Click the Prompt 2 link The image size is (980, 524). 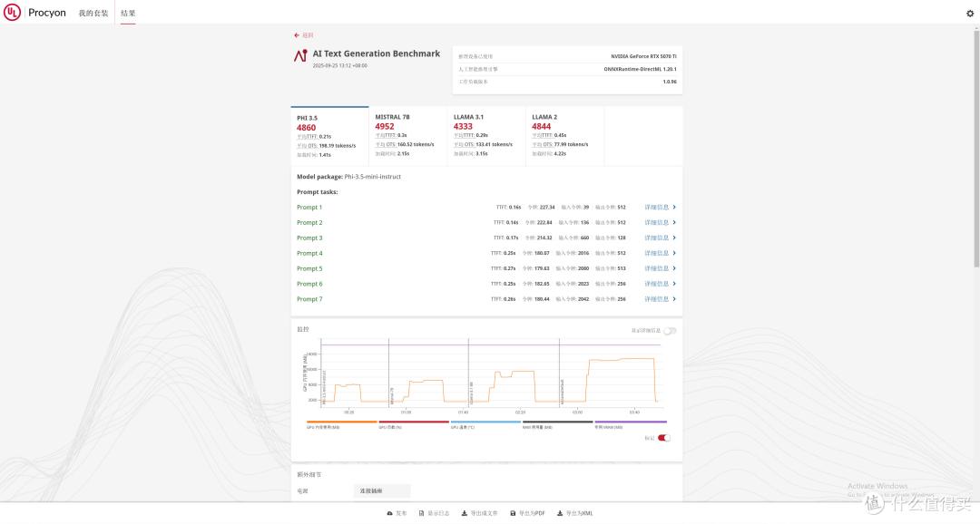point(309,223)
